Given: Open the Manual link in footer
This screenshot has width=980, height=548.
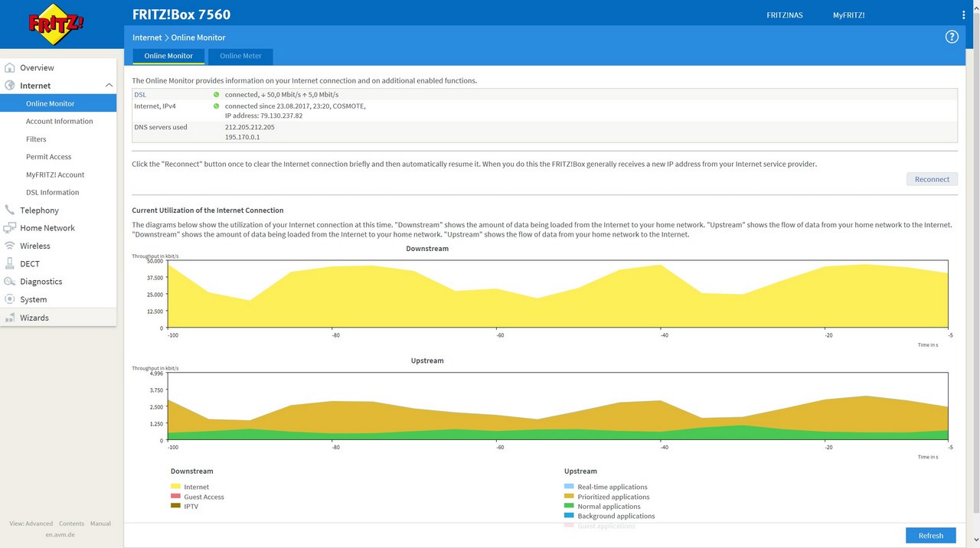Looking at the screenshot, I should click(100, 524).
